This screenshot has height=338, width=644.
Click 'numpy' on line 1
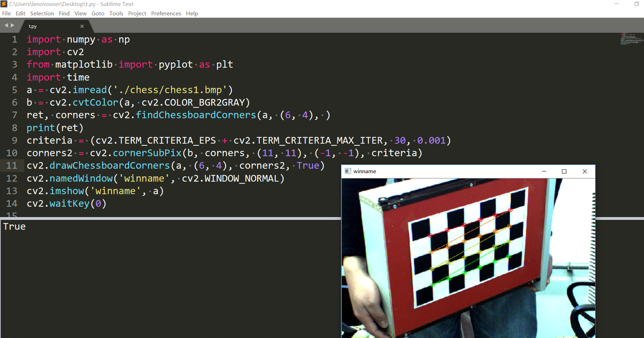(81, 40)
